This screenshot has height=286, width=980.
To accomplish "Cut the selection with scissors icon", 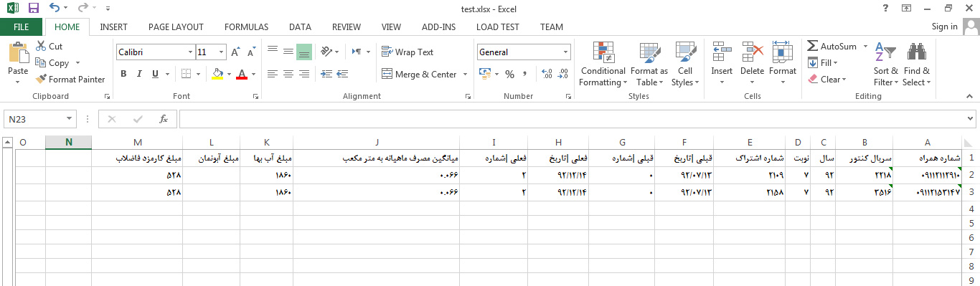I will tap(49, 46).
